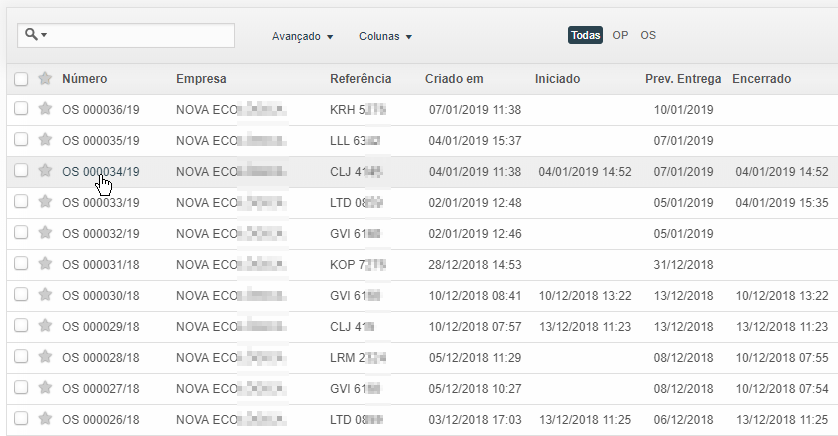838x436 pixels.
Task: Toggle star for OS 000029/18
Action: (x=45, y=326)
